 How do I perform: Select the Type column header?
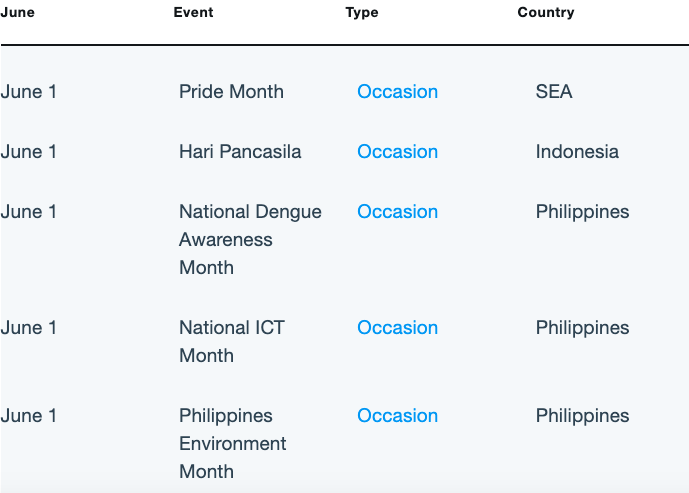(x=362, y=12)
